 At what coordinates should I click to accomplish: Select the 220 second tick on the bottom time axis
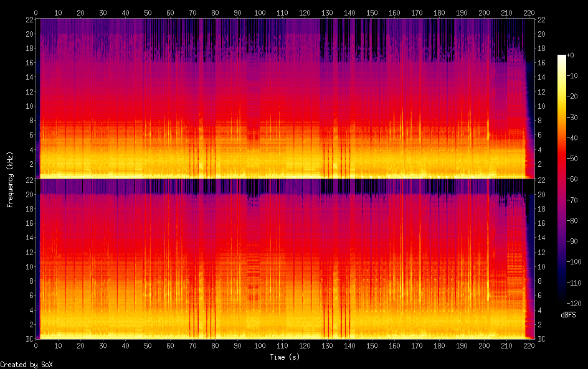[529, 345]
